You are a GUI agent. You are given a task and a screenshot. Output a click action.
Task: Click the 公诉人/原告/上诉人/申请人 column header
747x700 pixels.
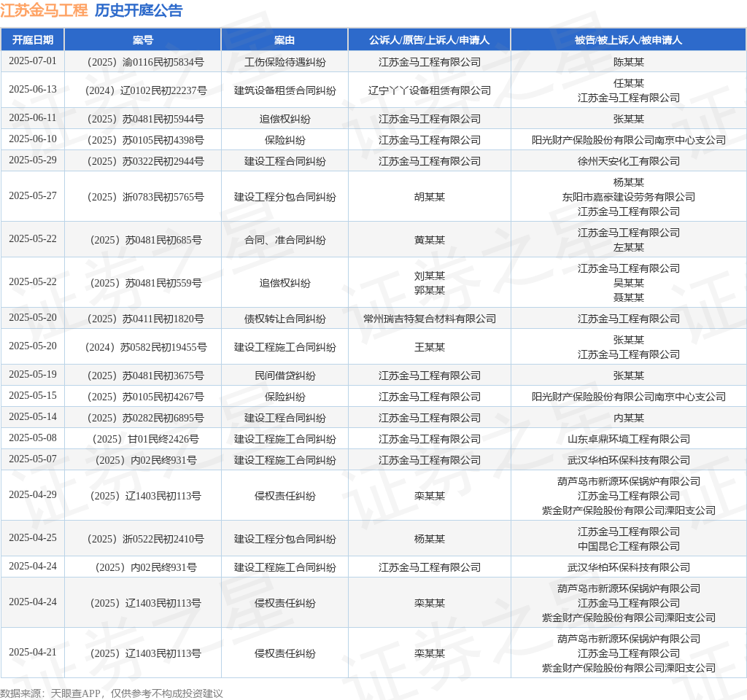point(429,40)
